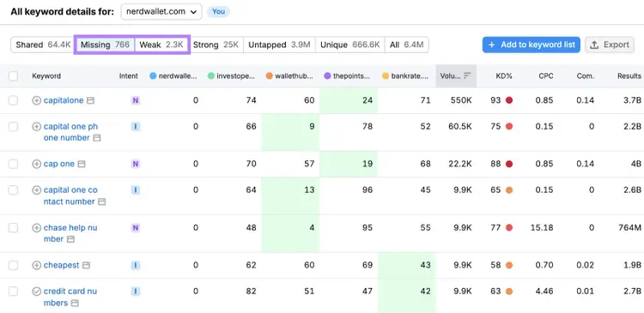
Task: Sort by the CPC column header
Action: [x=546, y=75]
